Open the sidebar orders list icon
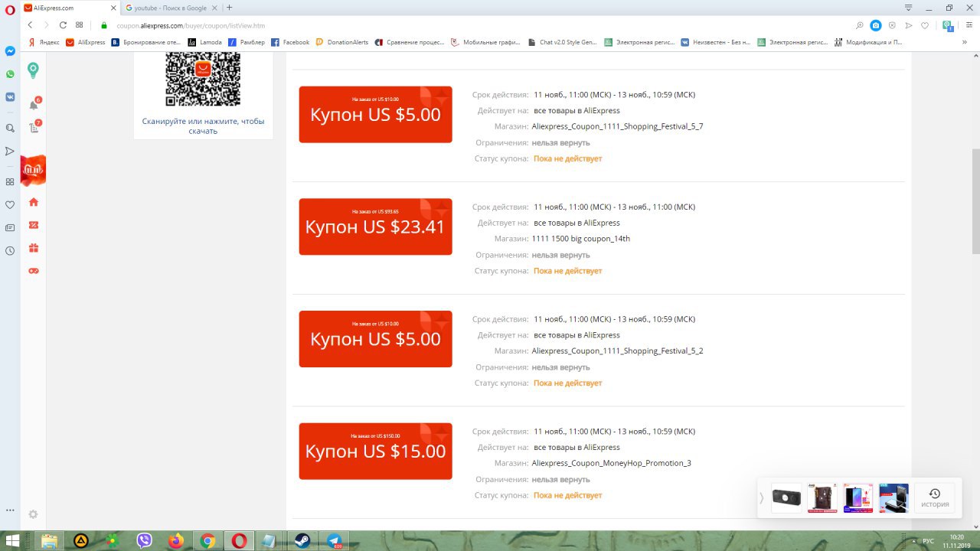The image size is (980, 551). pos(34,128)
